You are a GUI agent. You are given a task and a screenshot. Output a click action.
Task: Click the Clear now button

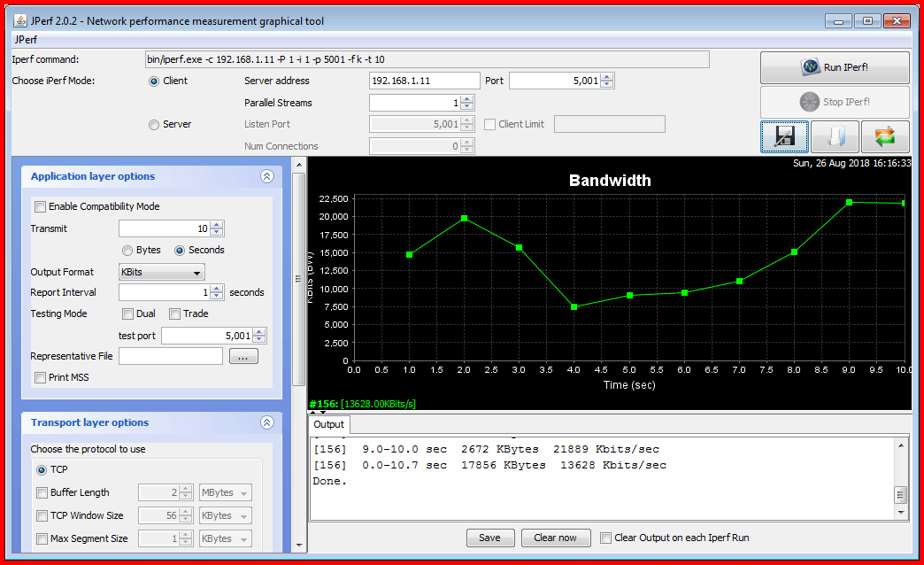[556, 538]
